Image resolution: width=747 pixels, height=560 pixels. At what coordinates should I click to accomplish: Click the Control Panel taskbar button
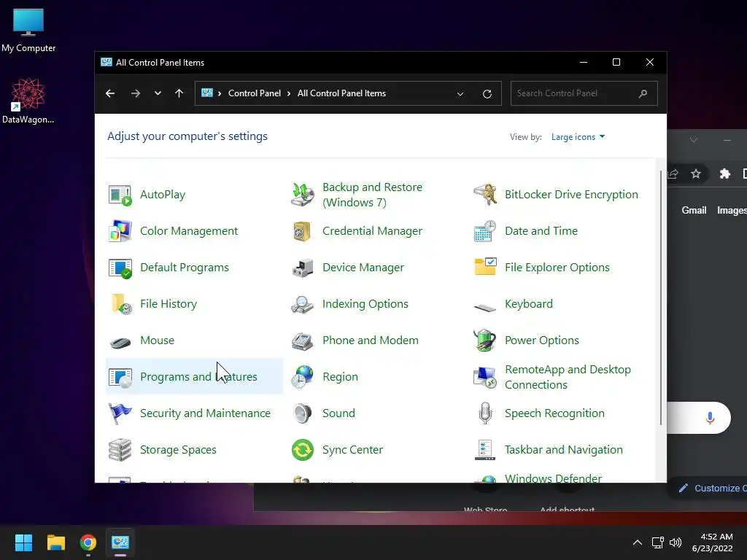coord(120,542)
